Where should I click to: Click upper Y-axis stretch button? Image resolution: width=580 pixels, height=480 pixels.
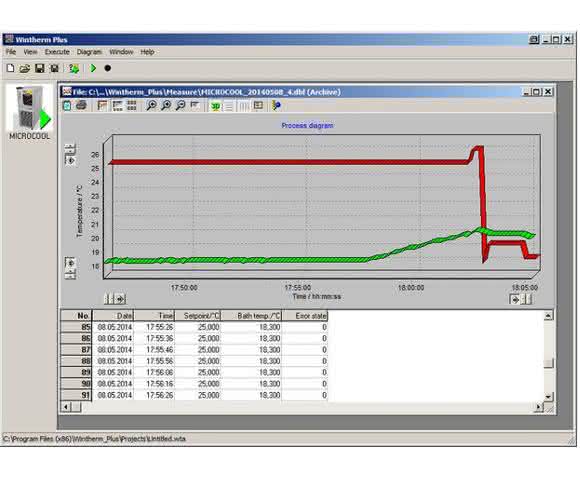[x=70, y=148]
